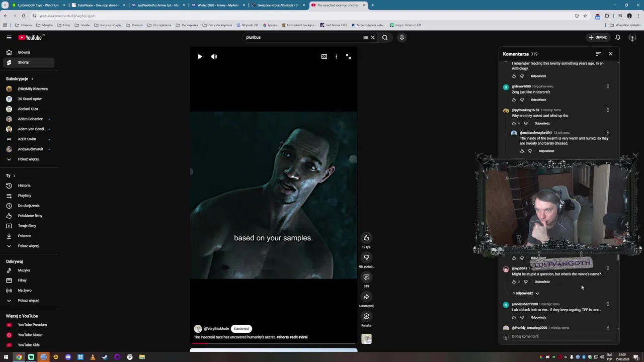Subscribe to VorythixMode with Subskrybuj button
Viewport: 644px width, 362px height.
point(241,328)
